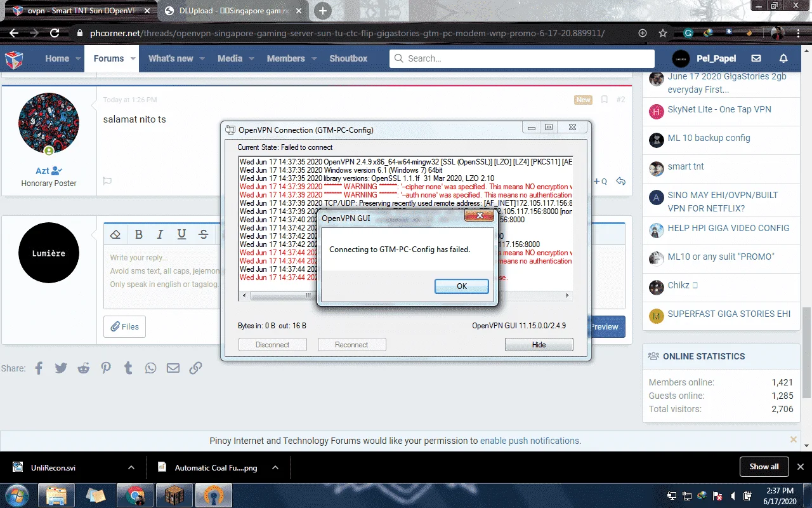Reply to Azt's post using the arrow icon
The width and height of the screenshot is (812, 508).
click(621, 181)
